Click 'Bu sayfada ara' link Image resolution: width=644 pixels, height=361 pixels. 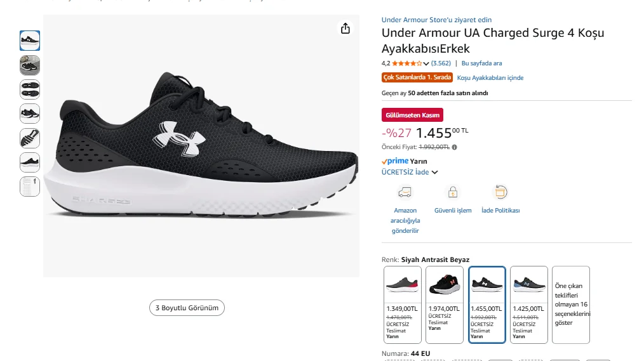481,63
